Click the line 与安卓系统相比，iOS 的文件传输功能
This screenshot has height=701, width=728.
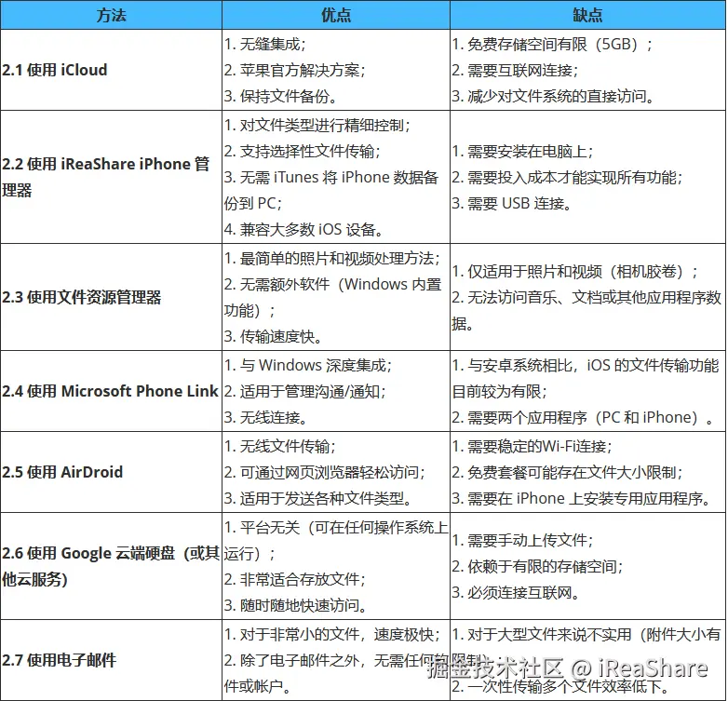tap(586, 365)
